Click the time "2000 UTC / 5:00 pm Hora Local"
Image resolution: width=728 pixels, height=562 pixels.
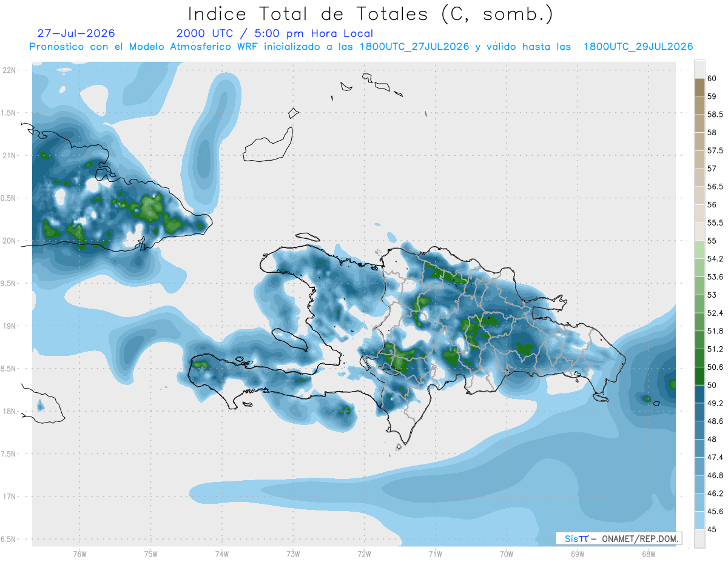[274, 33]
